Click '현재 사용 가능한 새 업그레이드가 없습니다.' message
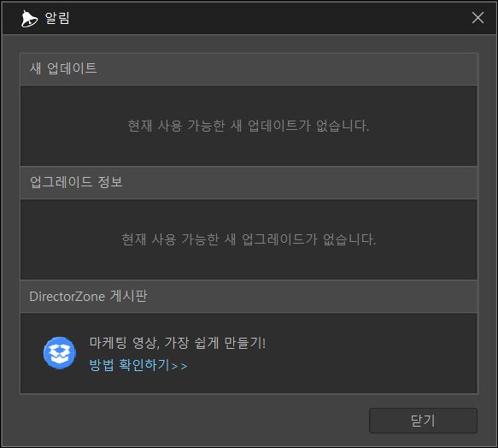Image resolution: width=498 pixels, height=448 pixels. tap(249, 239)
